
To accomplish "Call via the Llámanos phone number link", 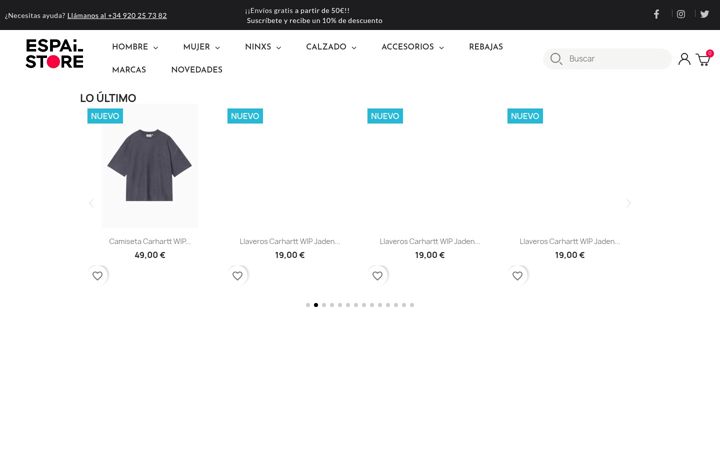I will [117, 15].
